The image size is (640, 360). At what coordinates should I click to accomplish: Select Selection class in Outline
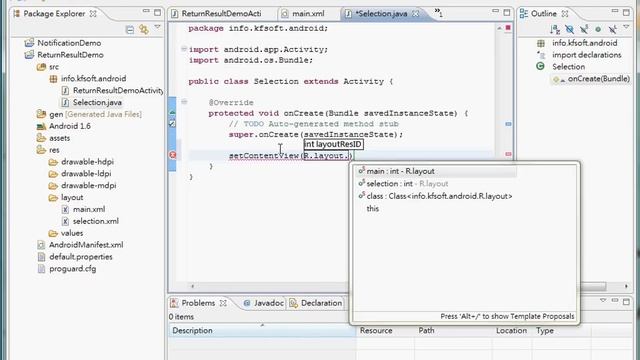click(568, 67)
